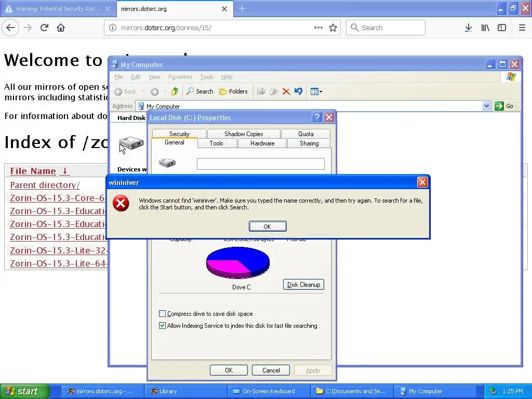Switch to the Tools tab in Properties

point(216,143)
